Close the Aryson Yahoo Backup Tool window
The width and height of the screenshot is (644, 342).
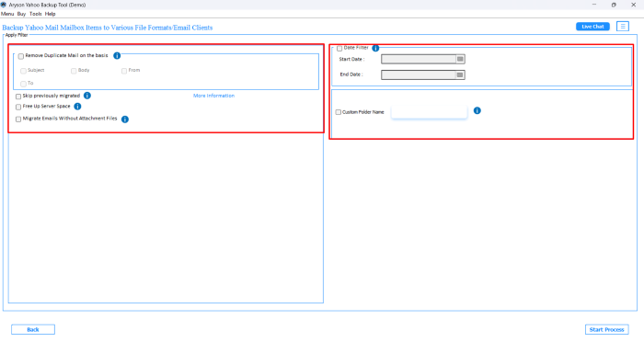tap(633, 5)
